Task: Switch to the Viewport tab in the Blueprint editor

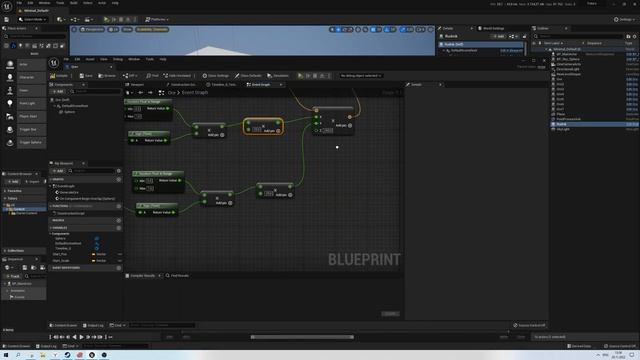Action: click(135, 84)
